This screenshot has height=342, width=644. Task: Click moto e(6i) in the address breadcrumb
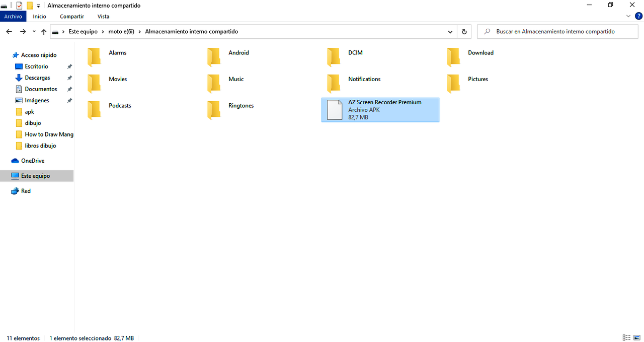(121, 31)
